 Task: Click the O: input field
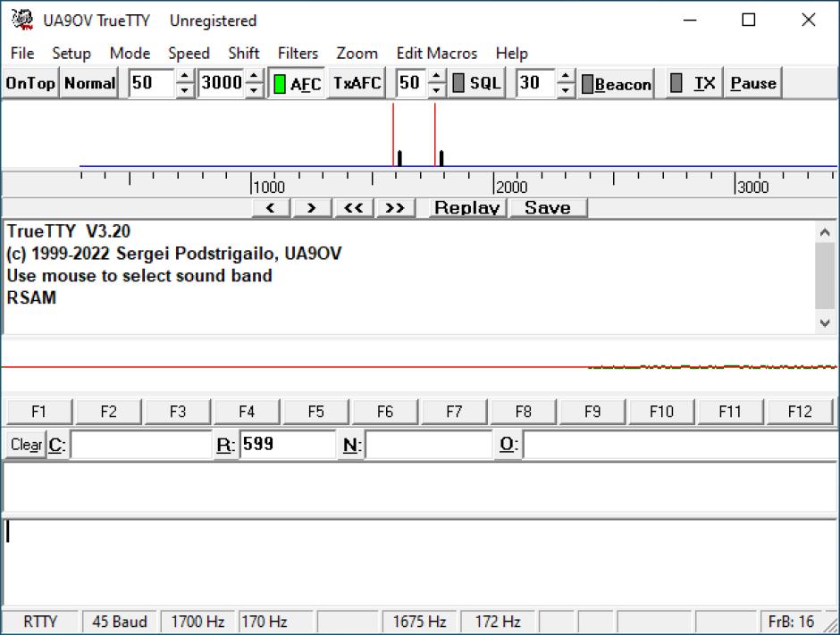coord(680,445)
